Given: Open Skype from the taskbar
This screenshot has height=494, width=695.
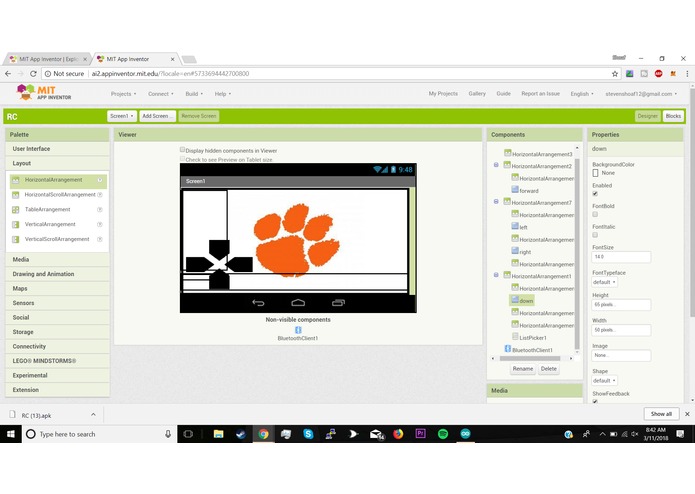Looking at the screenshot, I should [x=308, y=434].
